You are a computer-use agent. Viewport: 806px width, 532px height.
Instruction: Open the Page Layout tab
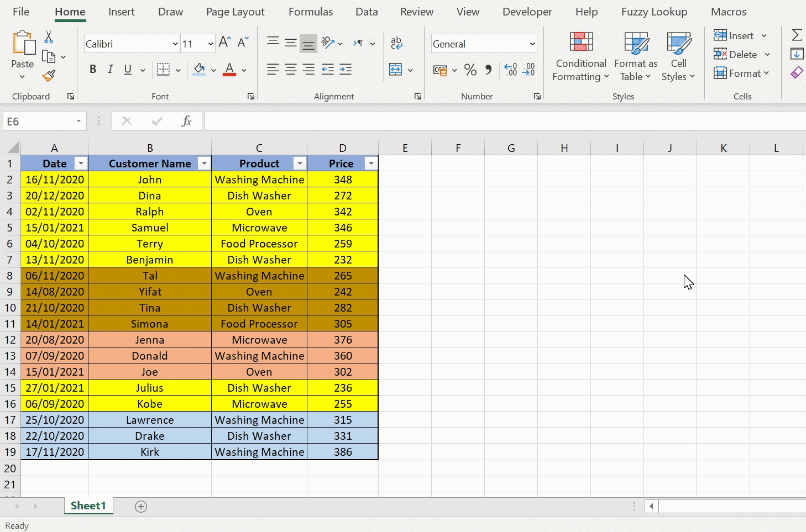(x=235, y=12)
